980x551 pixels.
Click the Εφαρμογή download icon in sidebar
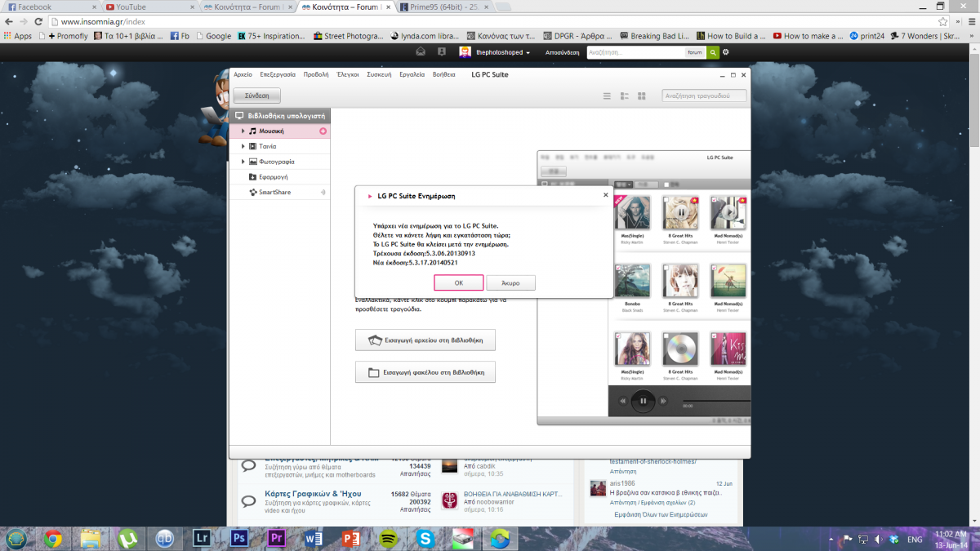tap(253, 177)
